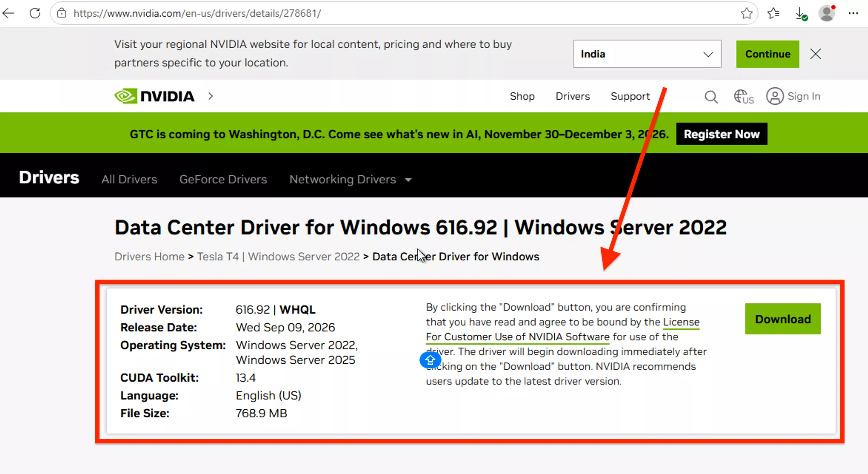Click Windows Server 2025 text
The height and width of the screenshot is (474, 868).
295,360
